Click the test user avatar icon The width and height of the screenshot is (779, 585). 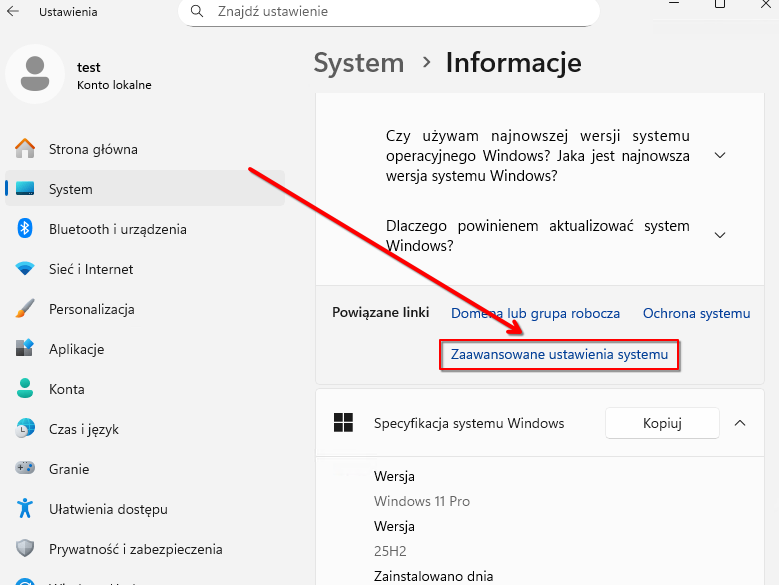(35, 75)
